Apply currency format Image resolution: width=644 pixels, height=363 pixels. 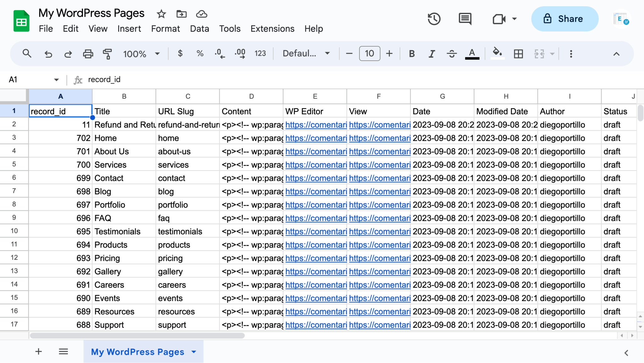(x=180, y=53)
